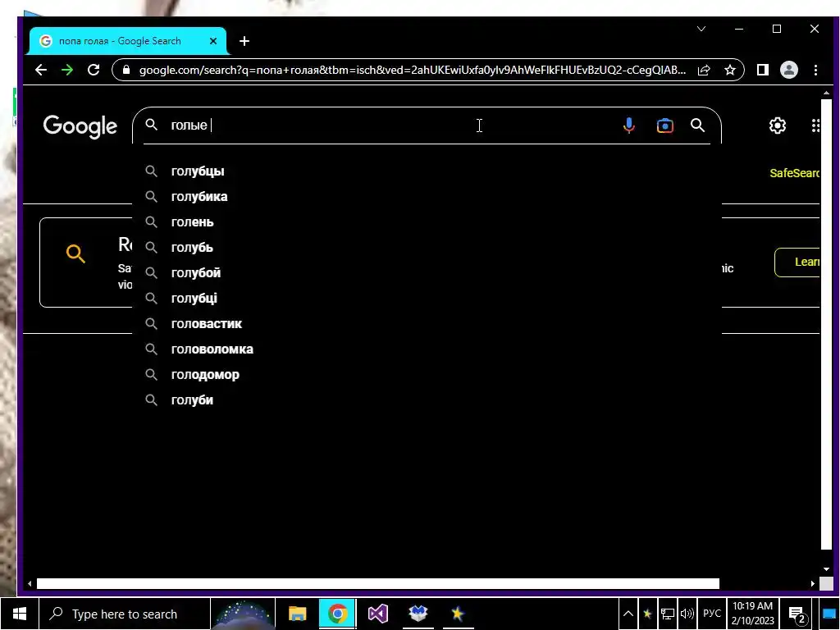The width and height of the screenshot is (840, 630).
Task: Share this page via address bar icon
Action: click(x=703, y=70)
